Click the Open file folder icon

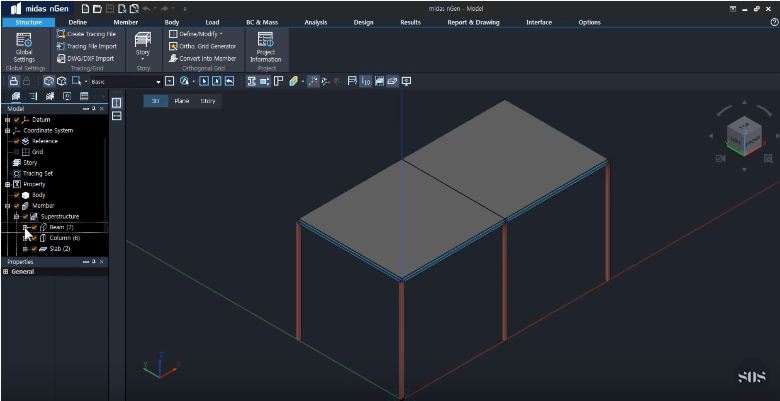pos(97,8)
